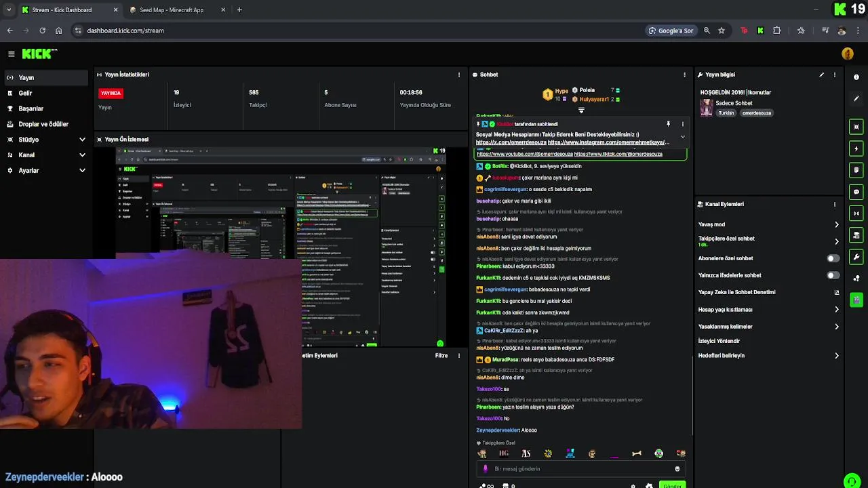Toggle the broadcast signal widget icon in right rail

pyautogui.click(x=856, y=213)
